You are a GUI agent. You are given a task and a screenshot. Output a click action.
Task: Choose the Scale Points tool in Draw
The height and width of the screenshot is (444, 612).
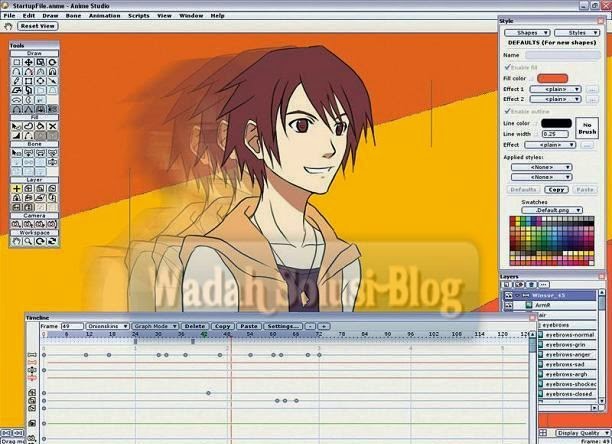(x=40, y=62)
